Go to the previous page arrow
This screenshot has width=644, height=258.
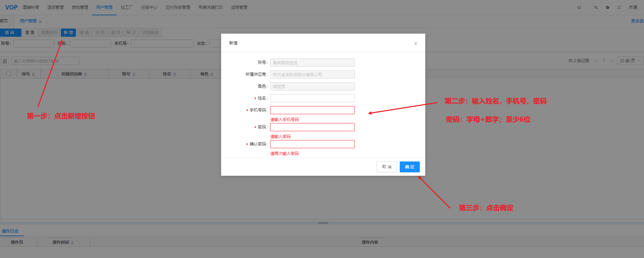596,61
